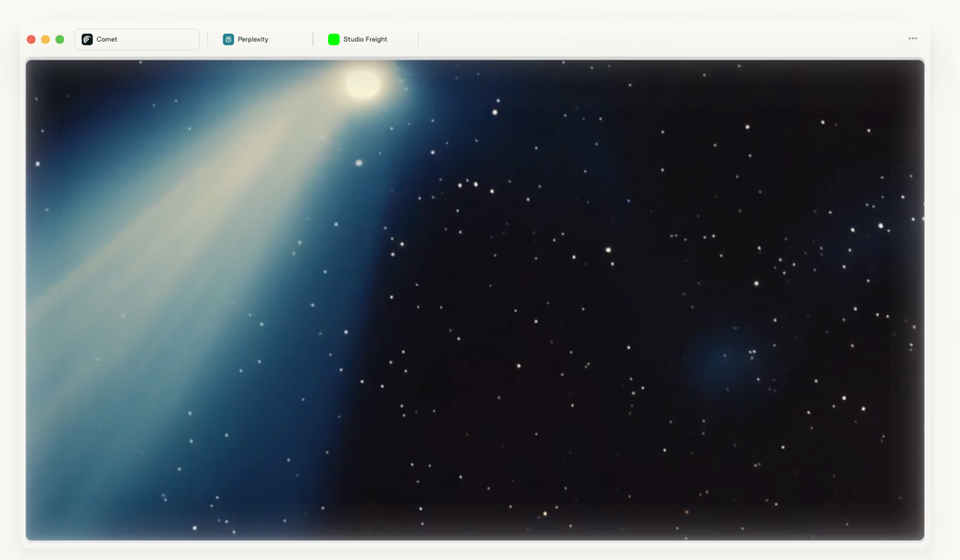Open the three-dot more options menu
The image size is (960, 560).
[912, 38]
